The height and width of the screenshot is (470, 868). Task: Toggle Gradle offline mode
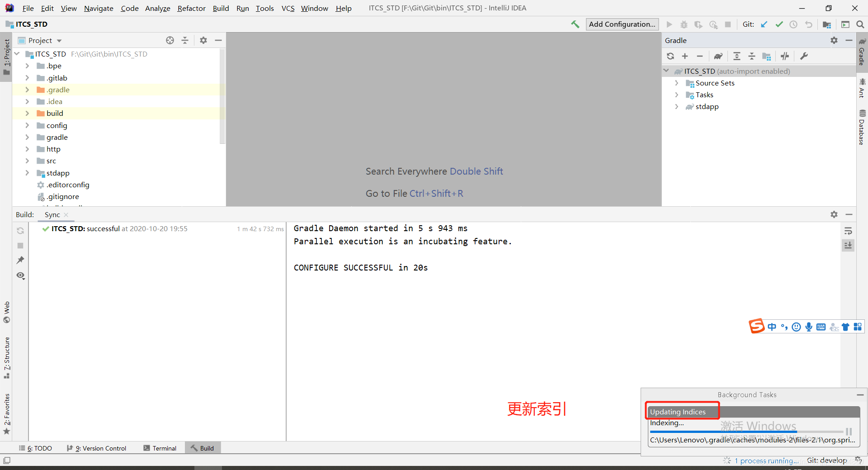785,56
